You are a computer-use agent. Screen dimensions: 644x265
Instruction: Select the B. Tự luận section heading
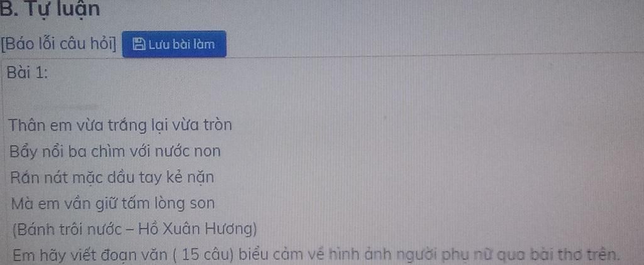pyautogui.click(x=50, y=9)
